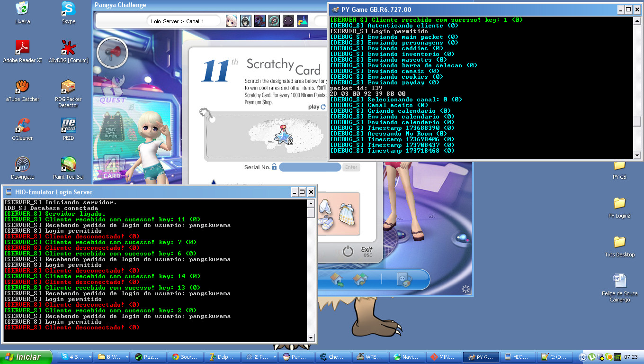Screen dimensions: 644x364
Task: Switch to Che... Cheat Engine taskbar item
Action: [334, 357]
